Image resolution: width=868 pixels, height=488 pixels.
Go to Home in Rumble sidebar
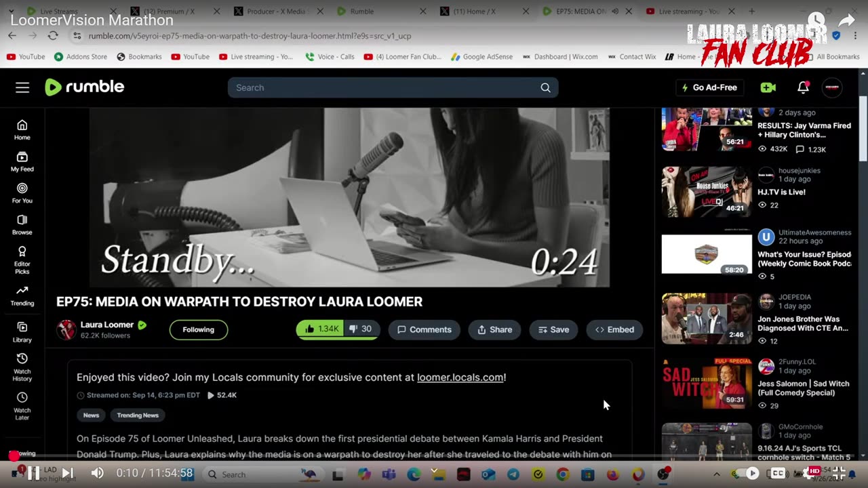tap(22, 129)
